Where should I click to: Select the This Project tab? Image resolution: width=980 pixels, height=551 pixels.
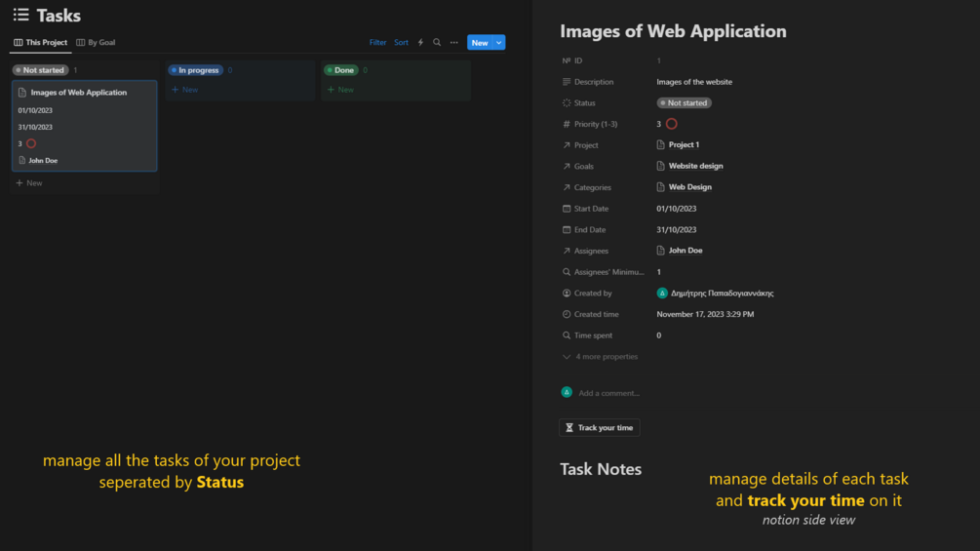tap(40, 43)
